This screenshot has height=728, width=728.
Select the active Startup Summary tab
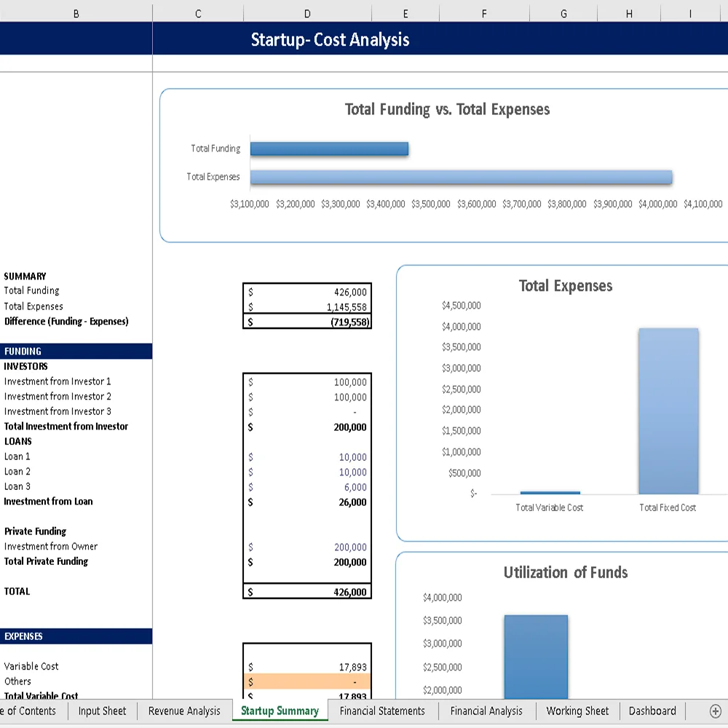[280, 711]
